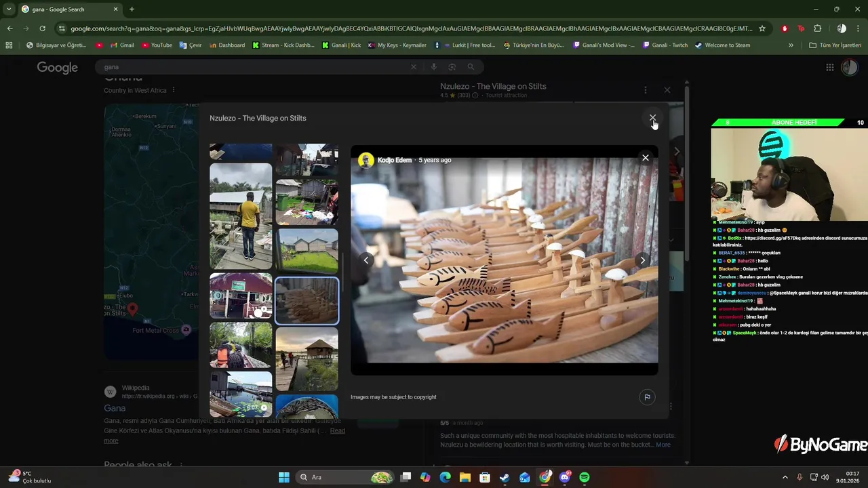Open Chrome three-dot menu
The height and width of the screenshot is (488, 868).
(858, 28)
